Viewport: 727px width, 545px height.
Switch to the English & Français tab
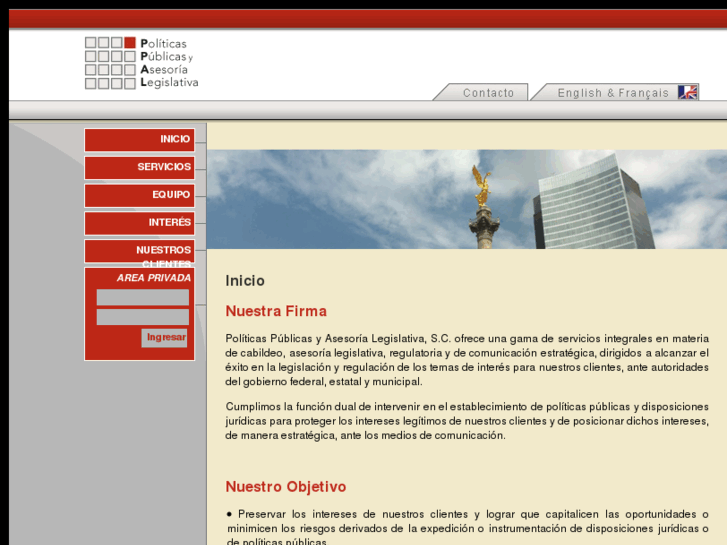click(x=613, y=93)
